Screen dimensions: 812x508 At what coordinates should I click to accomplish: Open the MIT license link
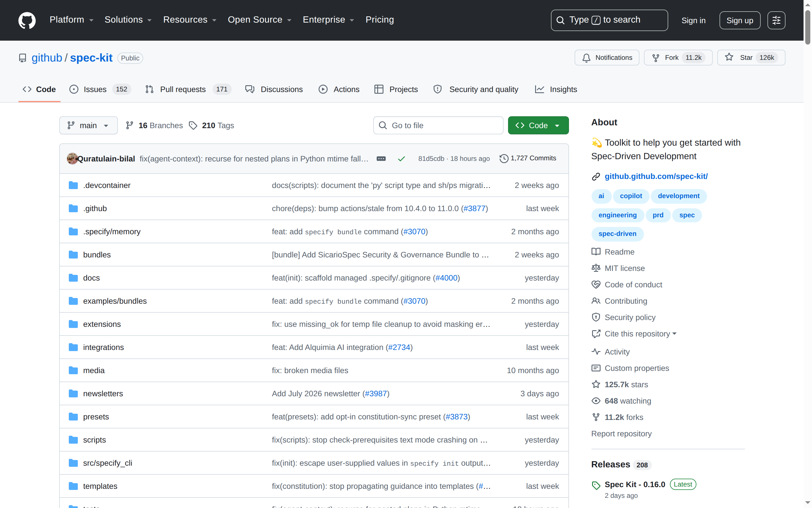(x=618, y=268)
